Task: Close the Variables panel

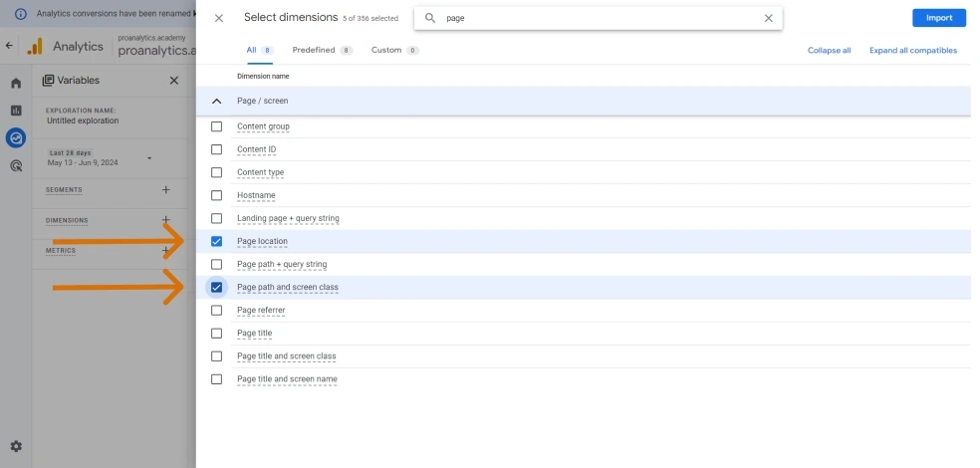Action: [x=173, y=80]
